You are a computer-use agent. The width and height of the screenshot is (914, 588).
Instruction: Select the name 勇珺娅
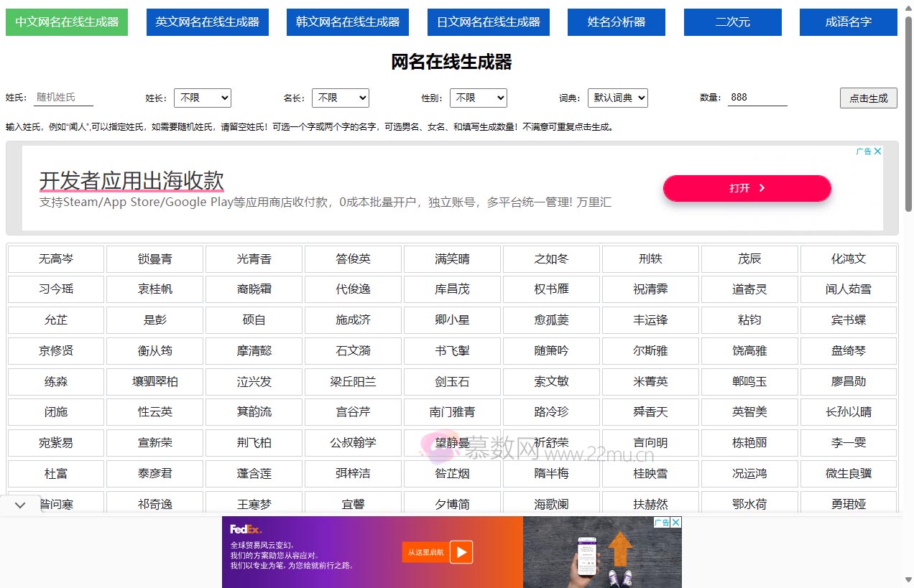coord(849,504)
